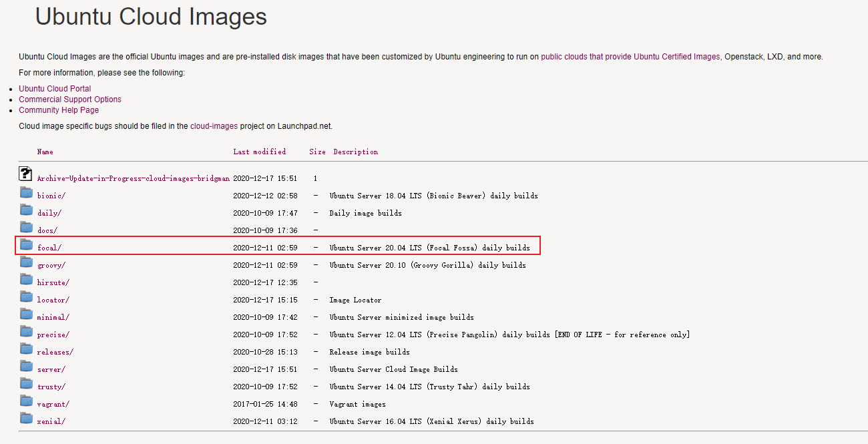This screenshot has height=444, width=868.
Task: Open the releases/ directory link
Action: point(55,352)
